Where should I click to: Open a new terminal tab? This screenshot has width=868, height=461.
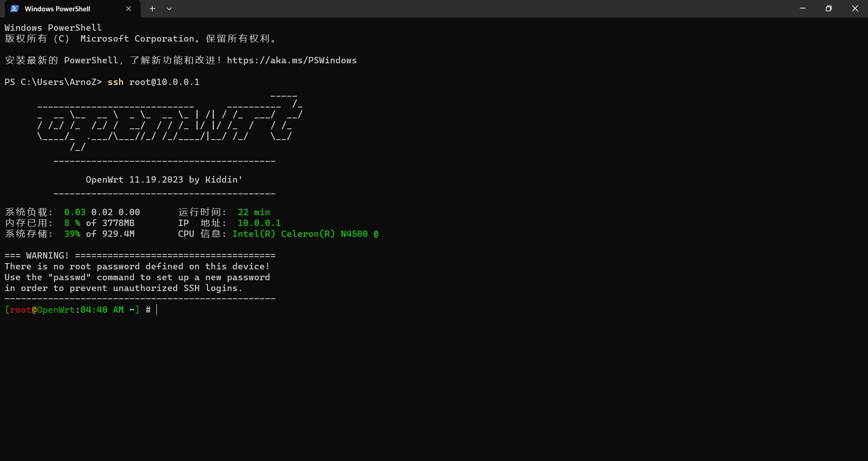pyautogui.click(x=152, y=9)
